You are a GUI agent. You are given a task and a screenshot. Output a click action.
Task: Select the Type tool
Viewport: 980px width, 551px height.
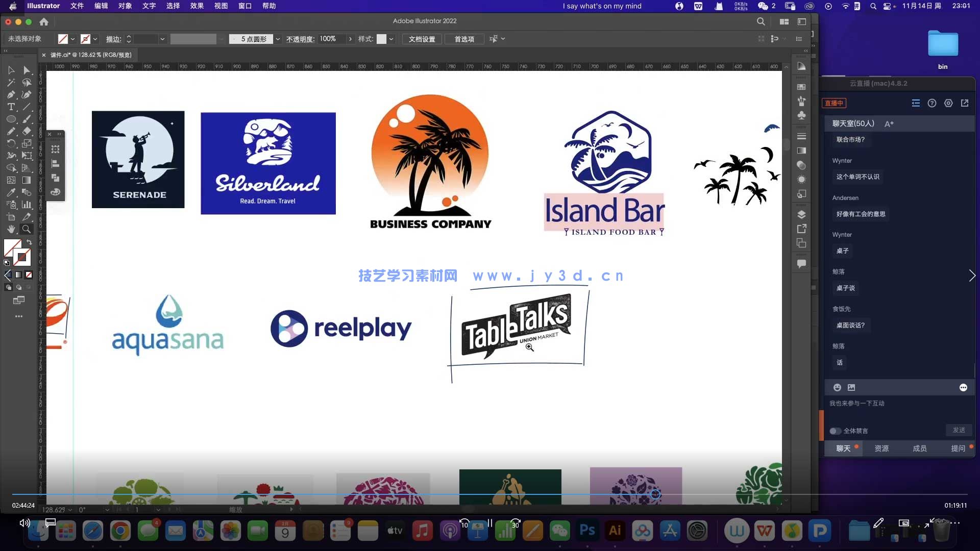[x=11, y=107]
